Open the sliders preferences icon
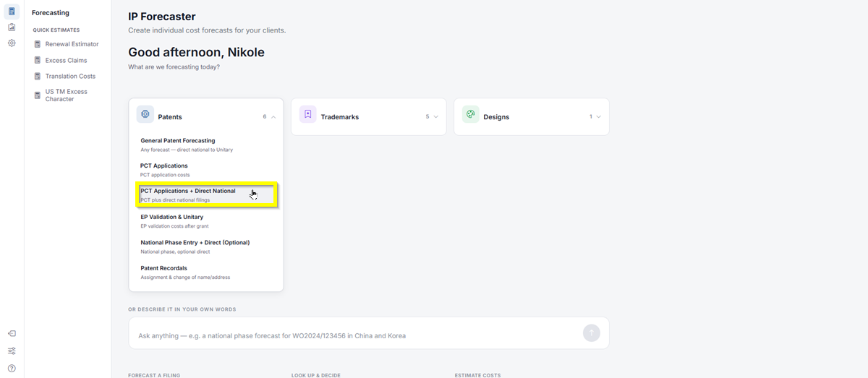Image resolution: width=868 pixels, height=378 pixels. click(12, 351)
